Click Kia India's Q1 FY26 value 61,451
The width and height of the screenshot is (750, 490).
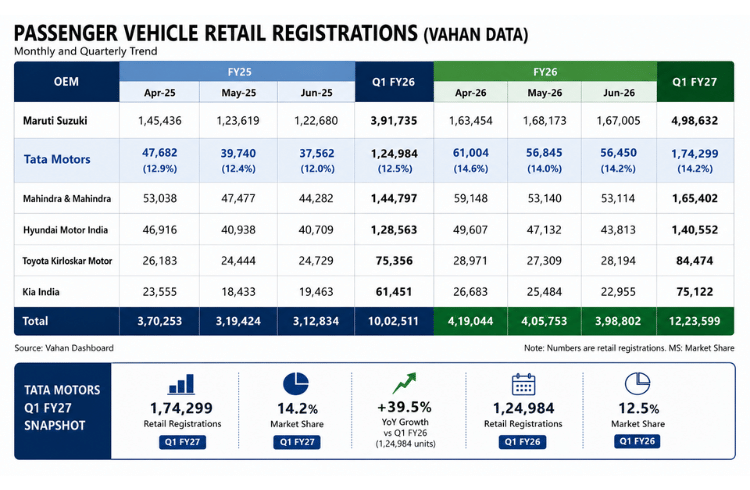(394, 292)
